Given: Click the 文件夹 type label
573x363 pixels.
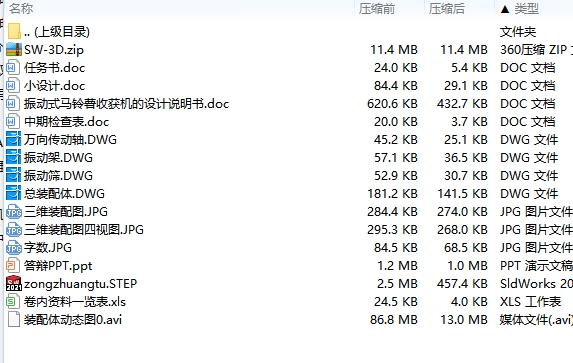Looking at the screenshot, I should pos(518,32).
